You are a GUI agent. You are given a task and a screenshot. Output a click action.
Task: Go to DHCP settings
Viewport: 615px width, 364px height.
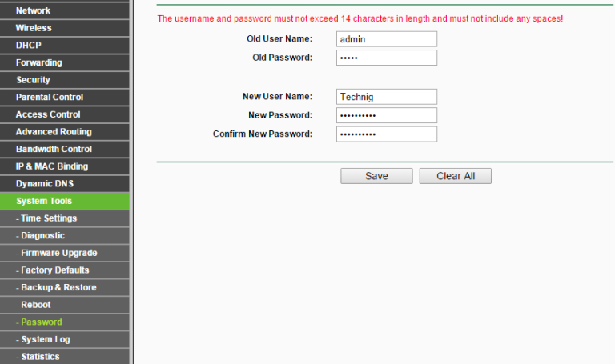pyautogui.click(x=29, y=46)
